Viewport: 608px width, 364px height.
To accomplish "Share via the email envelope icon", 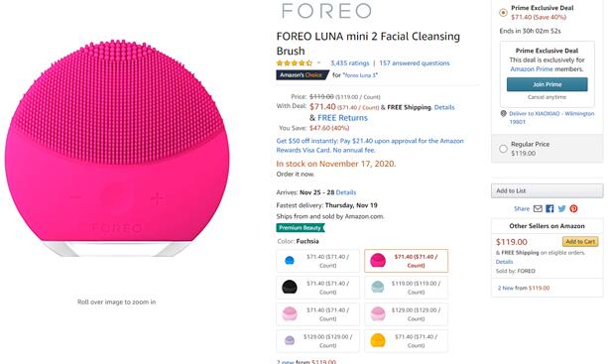I will point(538,209).
